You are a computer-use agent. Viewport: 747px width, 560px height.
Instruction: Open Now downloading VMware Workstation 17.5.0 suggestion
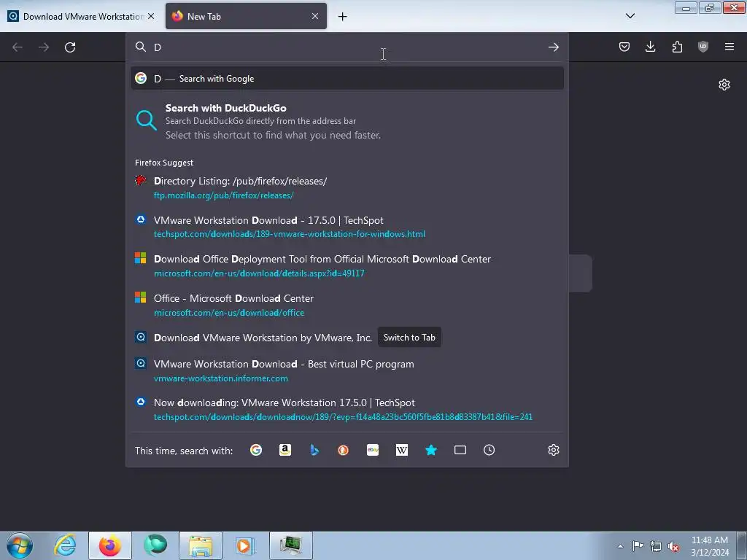(284, 402)
